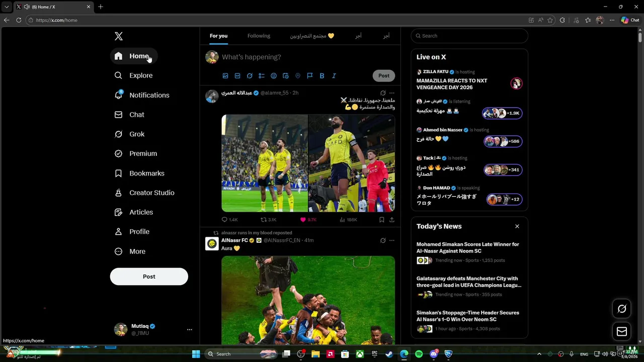Screen dimensions: 644x362
Task: View analytics showing 186K views
Action: tap(348, 220)
